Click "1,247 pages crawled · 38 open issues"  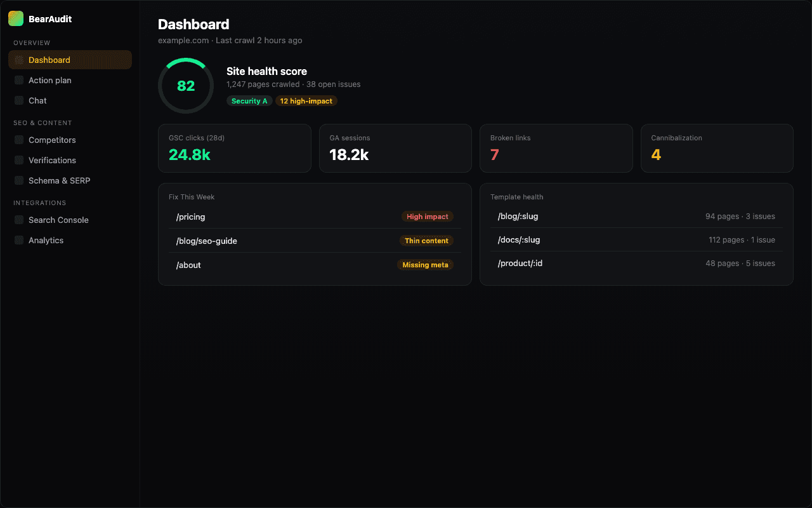coord(294,84)
